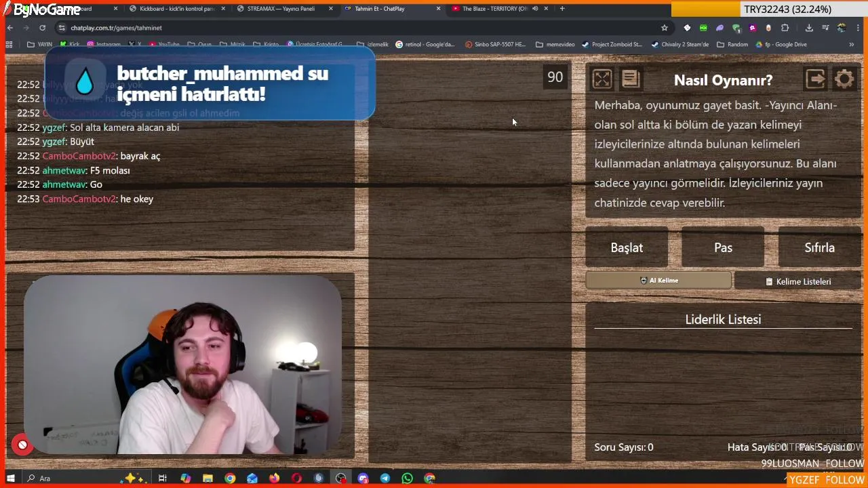The image size is (868, 488).
Task: Open File Explorer from taskbar
Action: [x=208, y=479]
